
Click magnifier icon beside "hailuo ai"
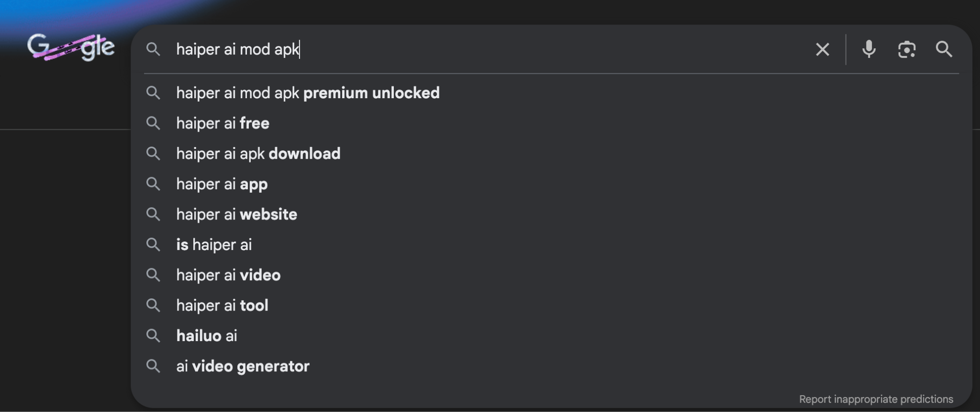click(x=153, y=336)
